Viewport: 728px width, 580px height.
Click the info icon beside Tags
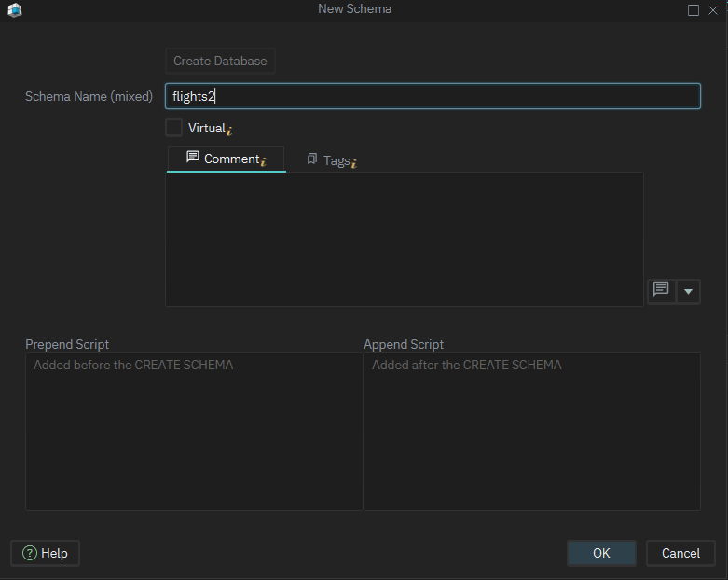point(354,163)
